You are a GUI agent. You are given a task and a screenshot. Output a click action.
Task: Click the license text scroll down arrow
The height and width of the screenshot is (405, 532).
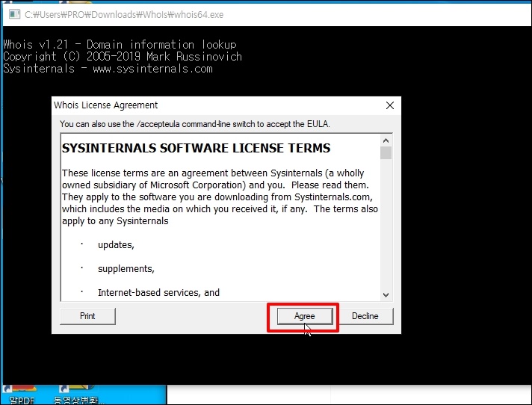click(386, 294)
